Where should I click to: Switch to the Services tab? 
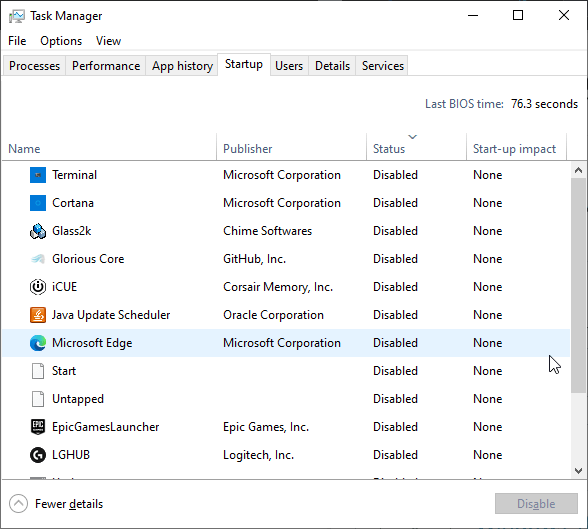click(x=383, y=66)
